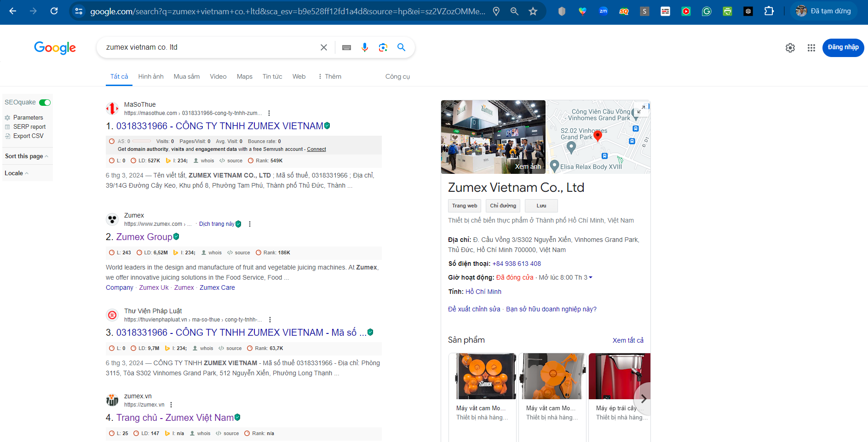The height and width of the screenshot is (442, 868).
Task: Open the Đã tạm dừng profile button
Action: point(824,11)
